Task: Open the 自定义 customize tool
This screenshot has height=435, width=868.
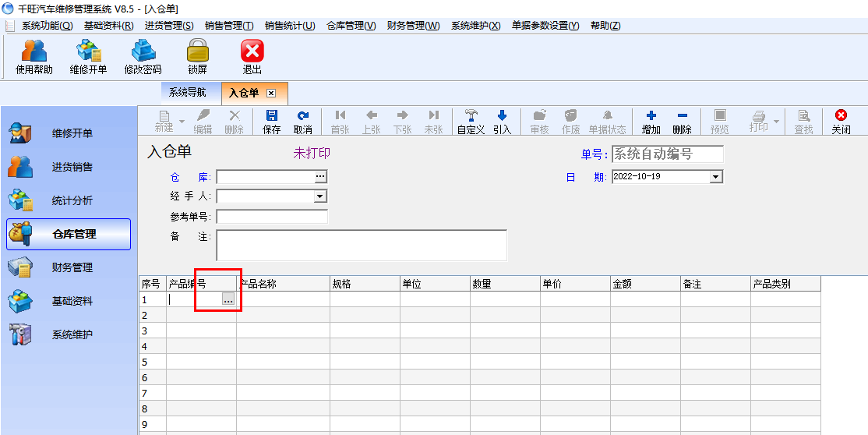Action: [471, 122]
